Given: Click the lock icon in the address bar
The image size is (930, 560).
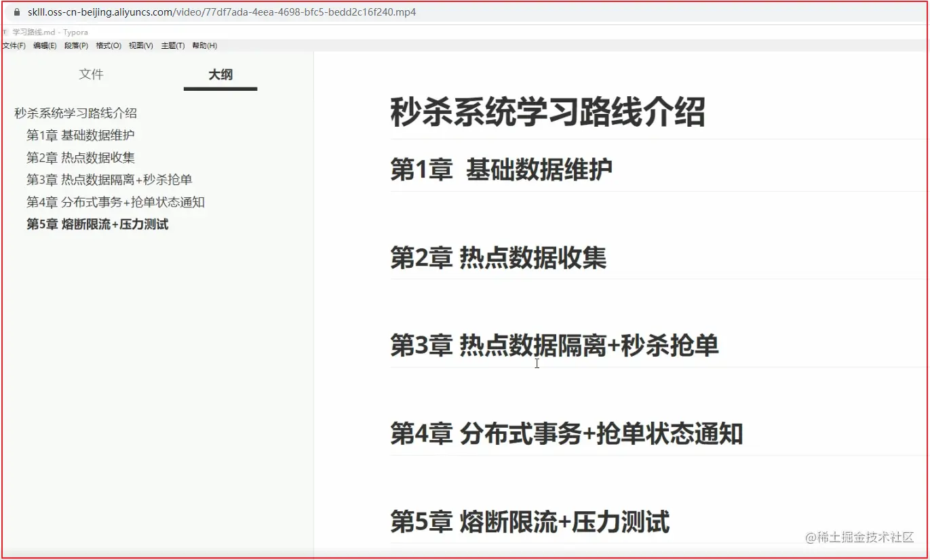Looking at the screenshot, I should [x=17, y=12].
